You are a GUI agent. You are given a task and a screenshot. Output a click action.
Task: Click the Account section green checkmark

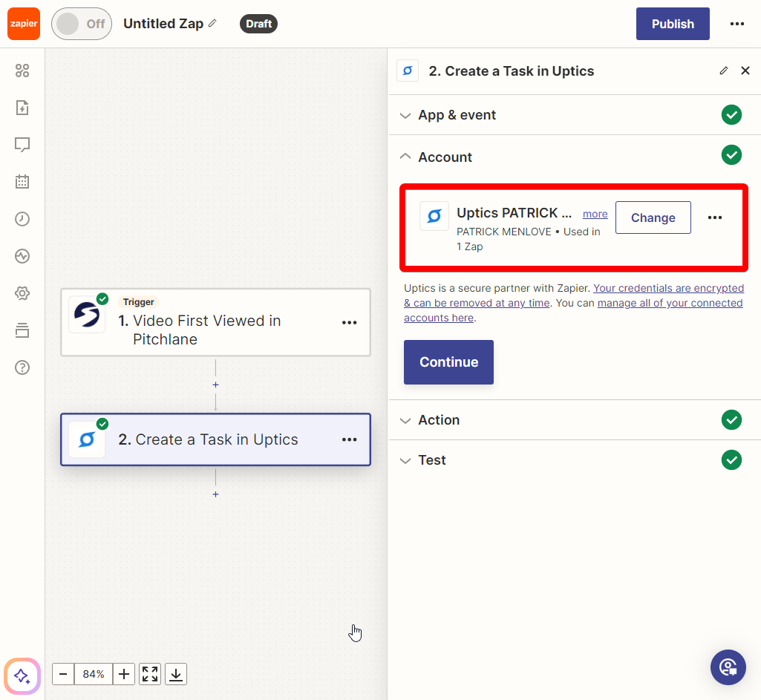click(x=731, y=155)
